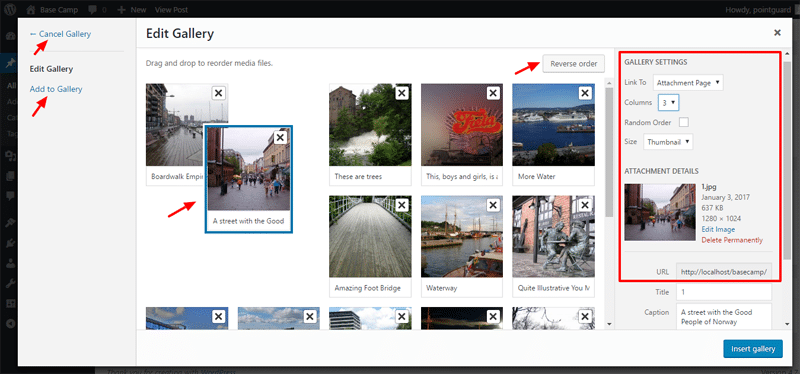Select the foot bridge thumbnail

(x=370, y=237)
